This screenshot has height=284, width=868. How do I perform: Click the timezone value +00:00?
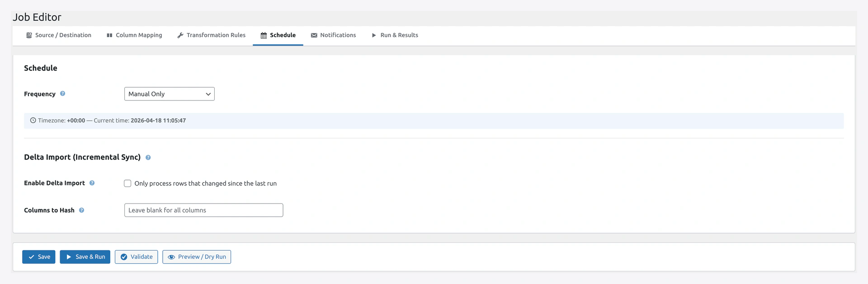click(x=76, y=121)
